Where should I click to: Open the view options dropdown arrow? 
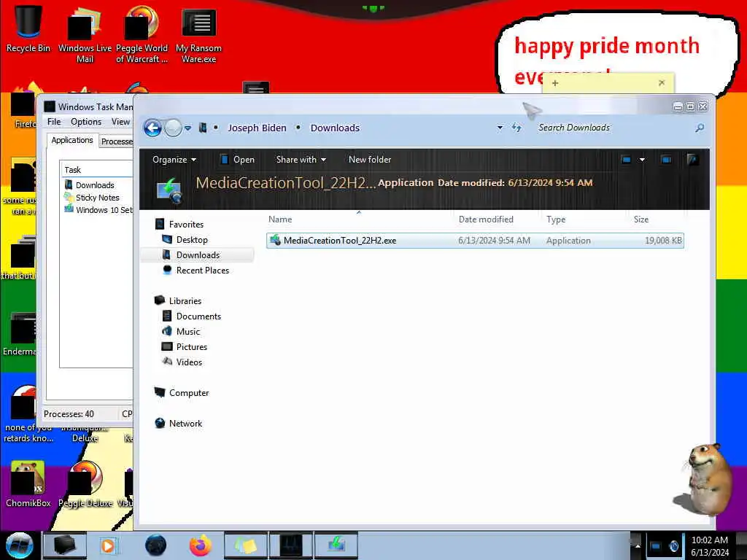click(x=642, y=160)
